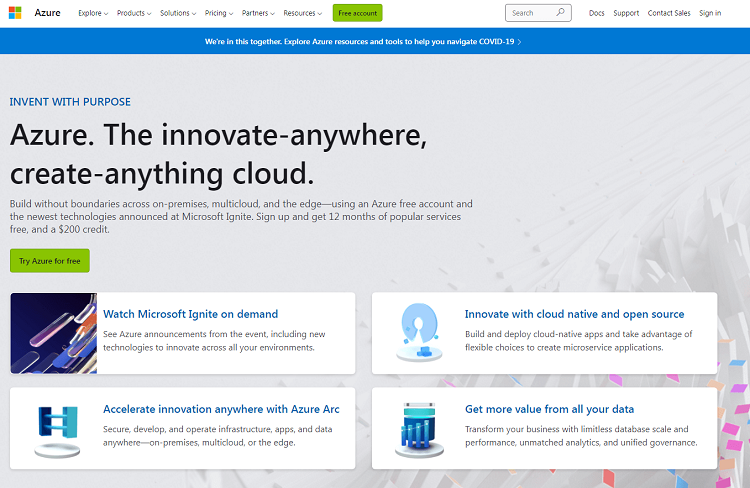Click the magnifier search icon
The height and width of the screenshot is (488, 750).
(561, 12)
